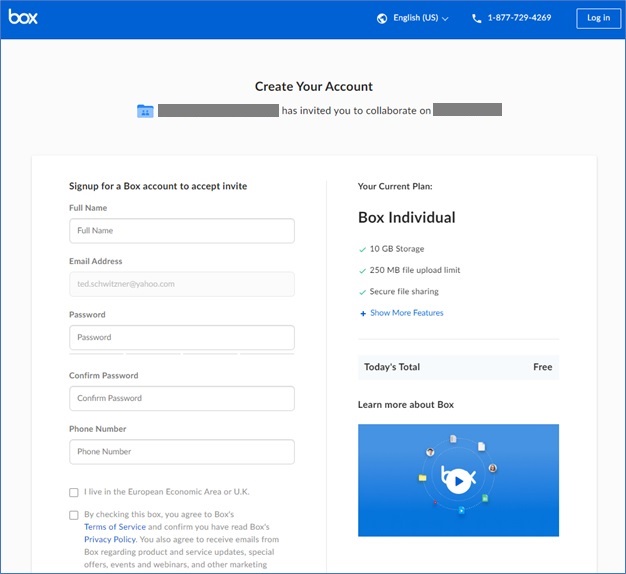626x574 pixels.
Task: Click the Free price text
Action: coord(543,367)
